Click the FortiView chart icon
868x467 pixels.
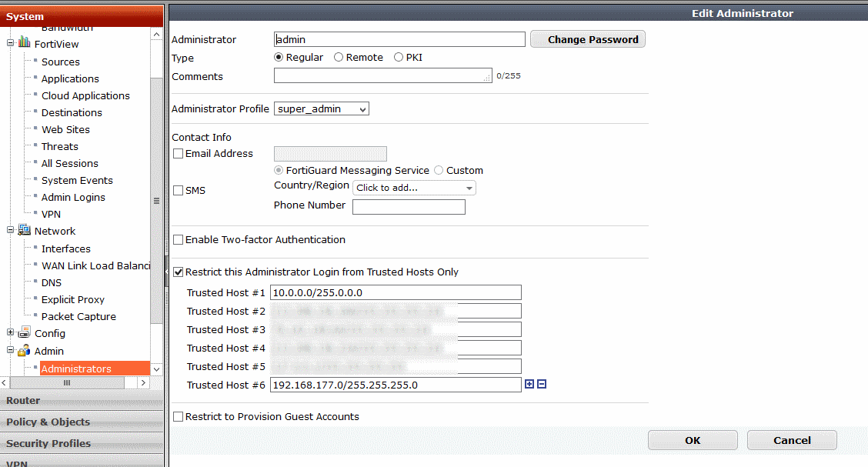[25, 44]
